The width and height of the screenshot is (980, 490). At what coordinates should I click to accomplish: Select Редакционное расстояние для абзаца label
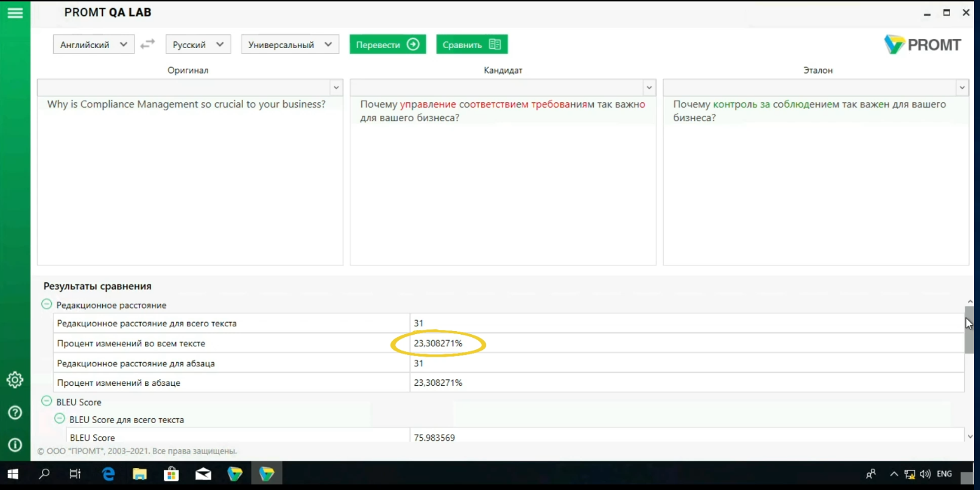(136, 363)
